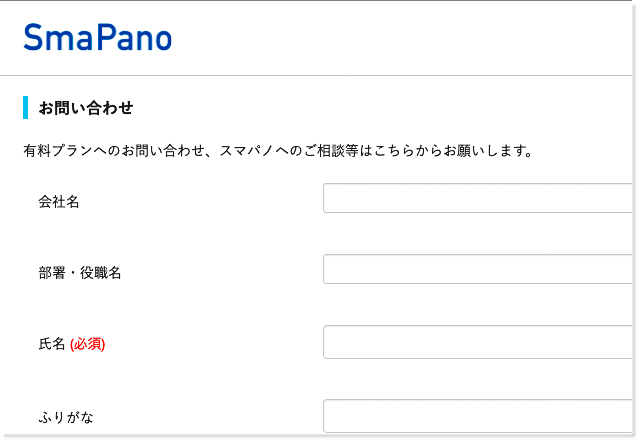Click the blue accent bar beside お問い合わせ
Image resolution: width=638 pixels, height=440 pixels.
pyautogui.click(x=25, y=108)
